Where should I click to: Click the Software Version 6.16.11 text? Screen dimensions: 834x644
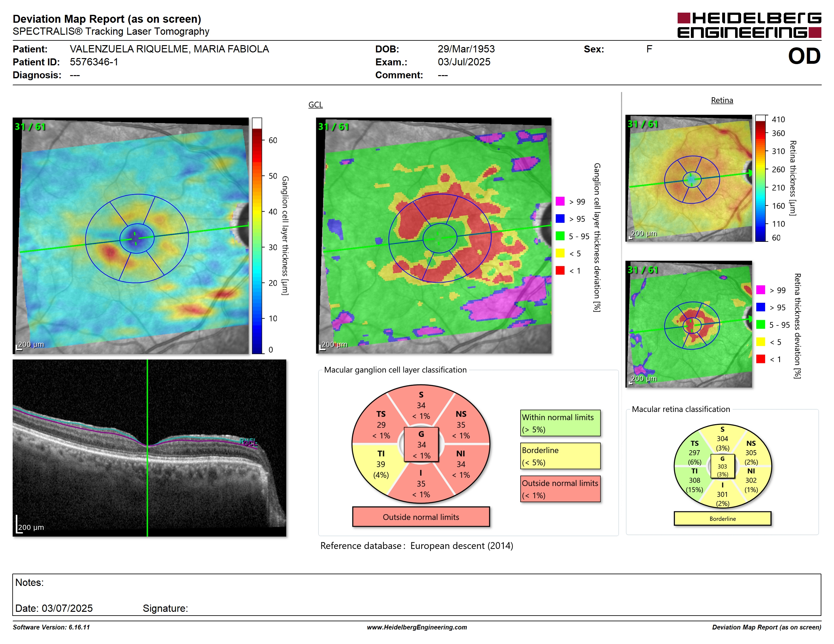pyautogui.click(x=51, y=627)
